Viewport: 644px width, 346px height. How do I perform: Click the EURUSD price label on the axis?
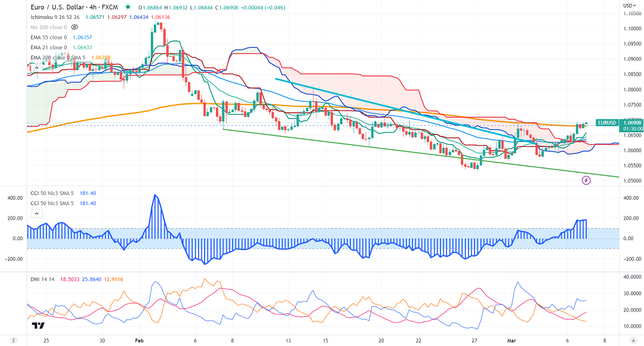[607, 123]
